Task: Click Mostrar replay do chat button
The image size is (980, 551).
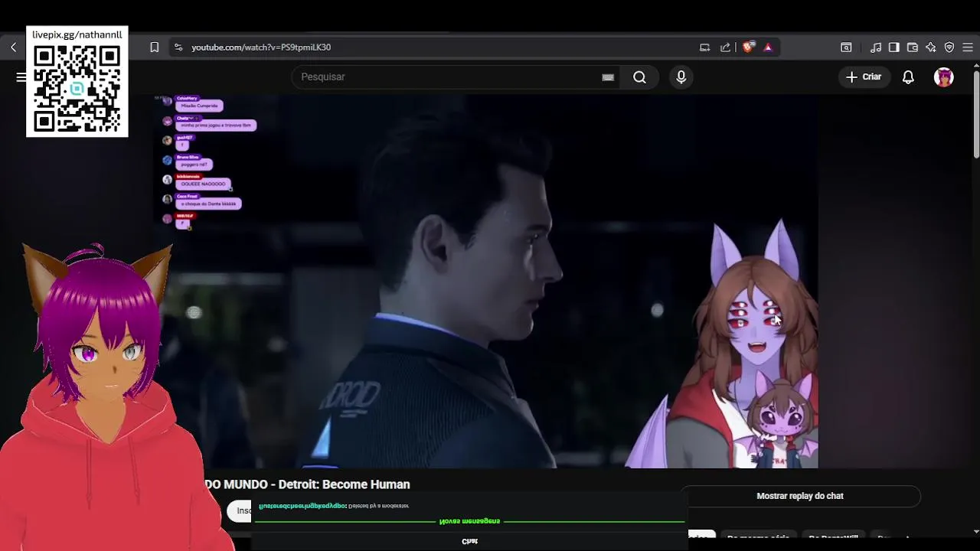Action: 800,496
